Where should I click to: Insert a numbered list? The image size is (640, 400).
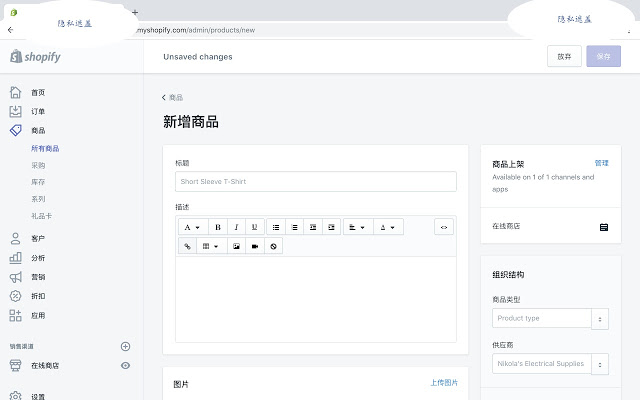(x=294, y=227)
